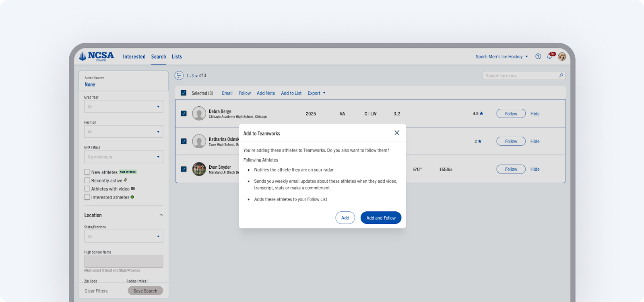Image resolution: width=644 pixels, height=302 pixels.
Task: Click Add to List bulk action
Action: [x=291, y=93]
